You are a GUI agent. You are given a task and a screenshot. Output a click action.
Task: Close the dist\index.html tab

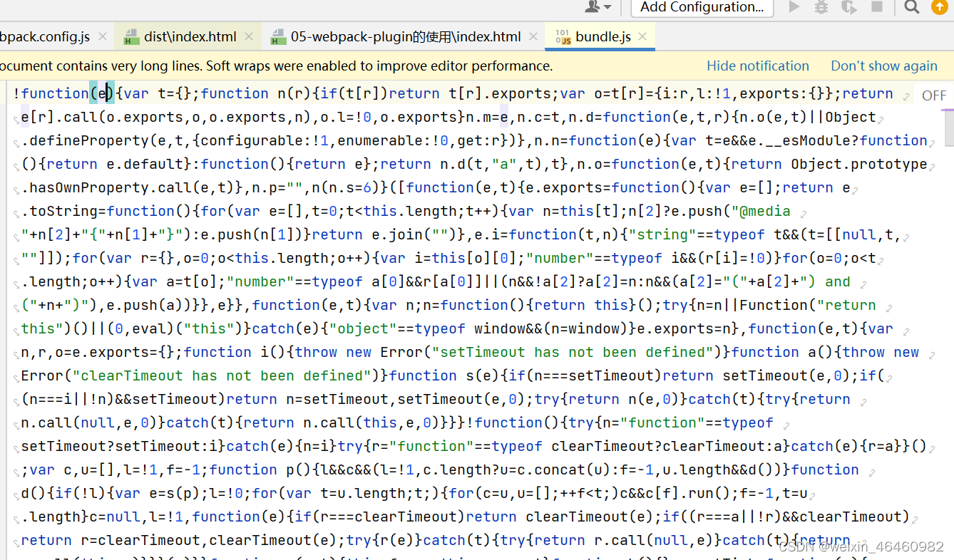point(249,37)
